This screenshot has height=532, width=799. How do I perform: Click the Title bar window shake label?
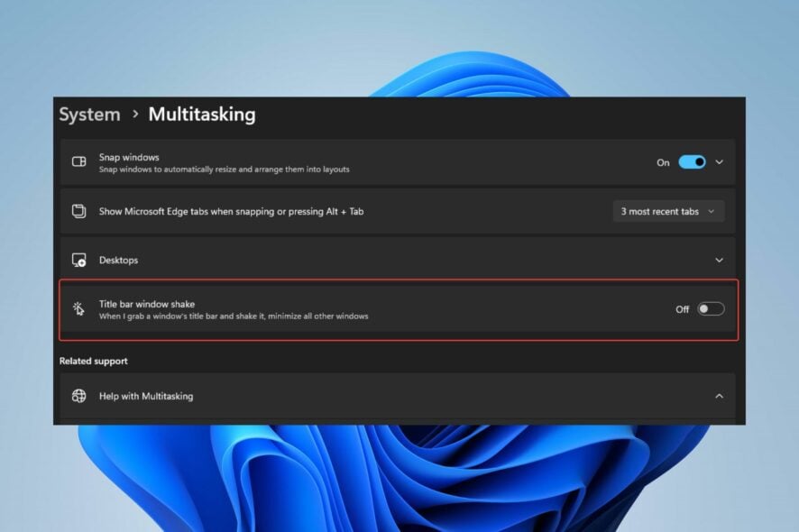click(x=147, y=304)
